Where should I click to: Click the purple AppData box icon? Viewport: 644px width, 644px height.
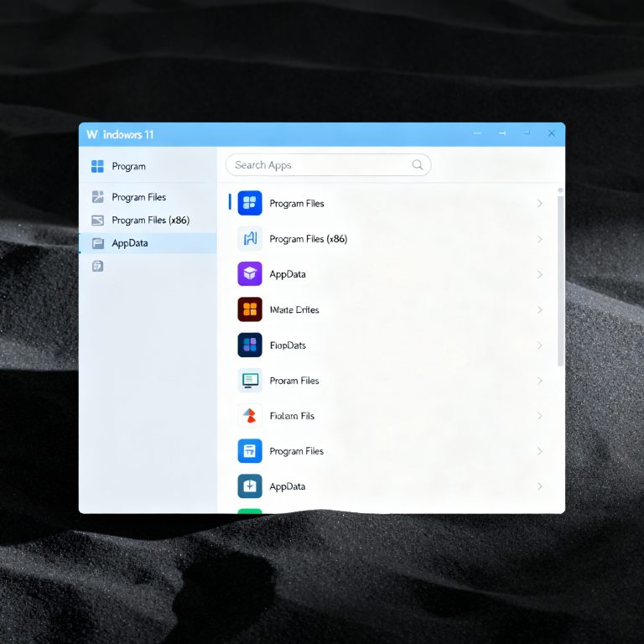tap(250, 273)
